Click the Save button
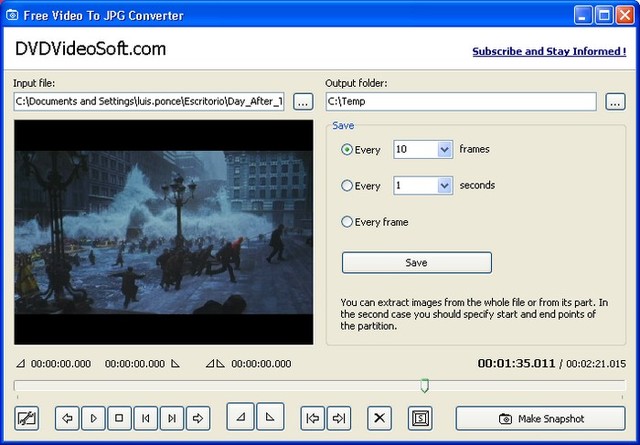This screenshot has height=445, width=640. click(x=417, y=263)
